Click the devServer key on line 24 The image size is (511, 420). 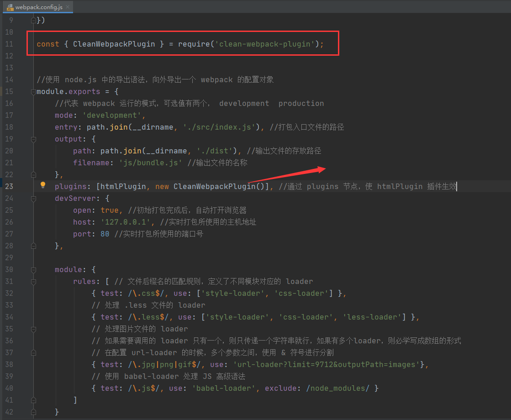[x=75, y=198]
